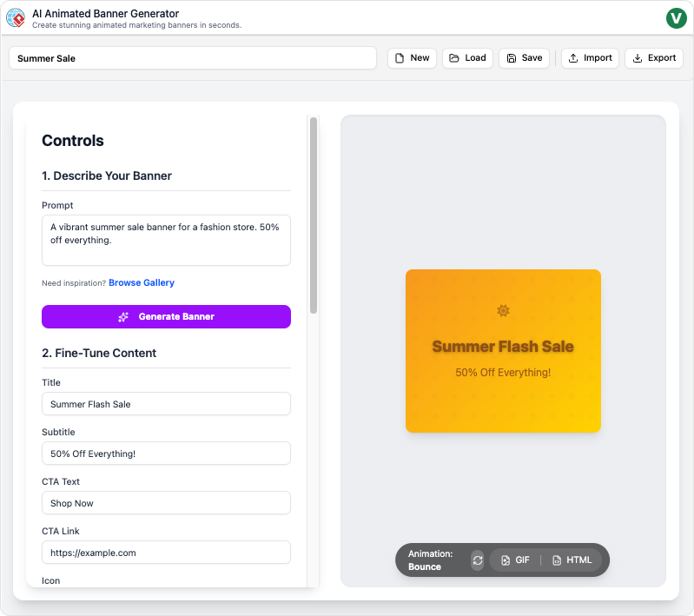The height and width of the screenshot is (616, 694).
Task: Focus the Title input field
Action: [166, 404]
